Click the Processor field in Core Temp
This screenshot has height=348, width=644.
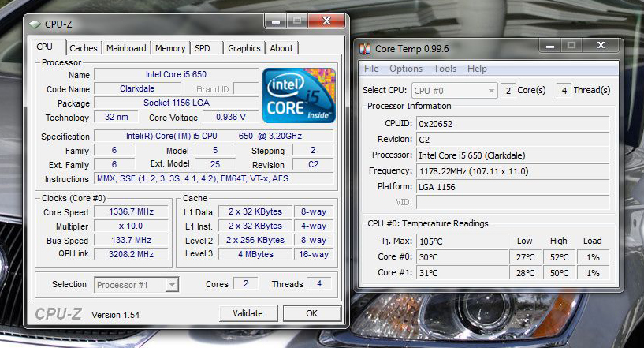pyautogui.click(x=512, y=155)
